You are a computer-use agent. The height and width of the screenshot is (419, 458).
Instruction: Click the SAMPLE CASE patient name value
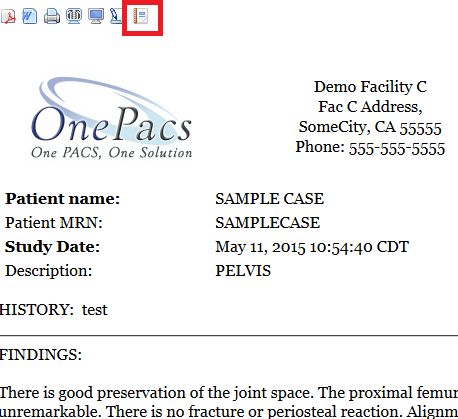tap(269, 199)
